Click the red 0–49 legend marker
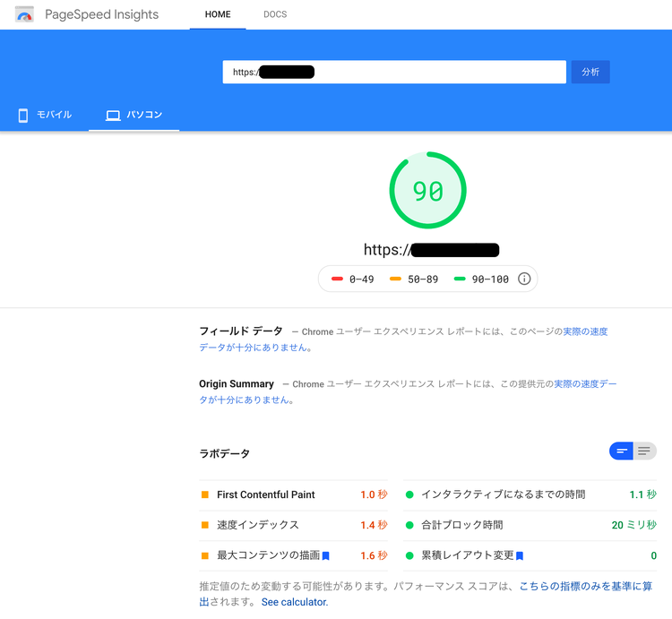The width and height of the screenshot is (672, 619). [337, 279]
